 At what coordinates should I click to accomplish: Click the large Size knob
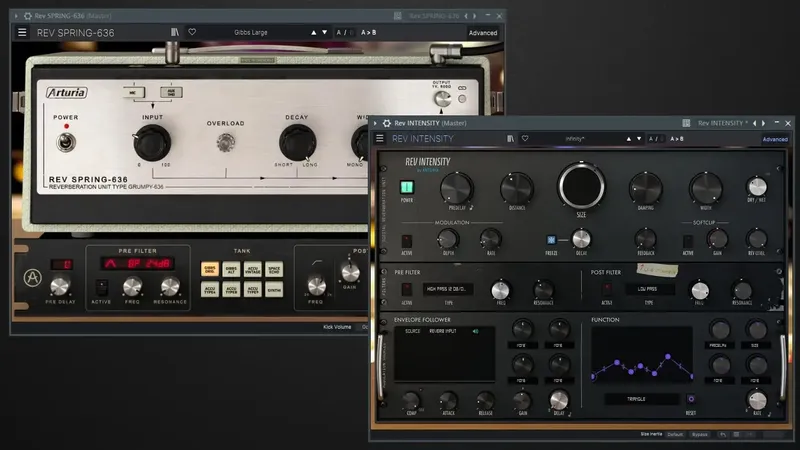point(581,185)
